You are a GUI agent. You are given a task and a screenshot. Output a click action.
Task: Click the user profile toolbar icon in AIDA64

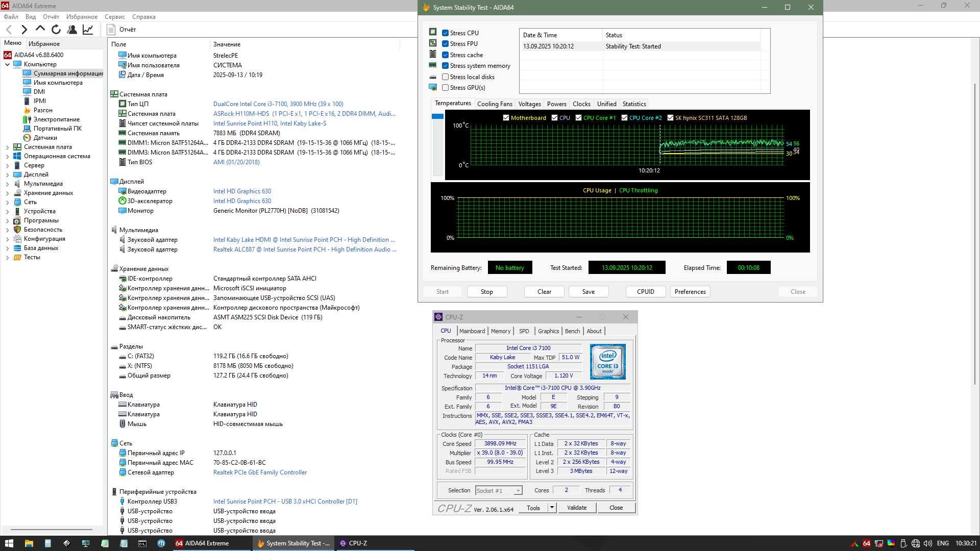(x=72, y=30)
